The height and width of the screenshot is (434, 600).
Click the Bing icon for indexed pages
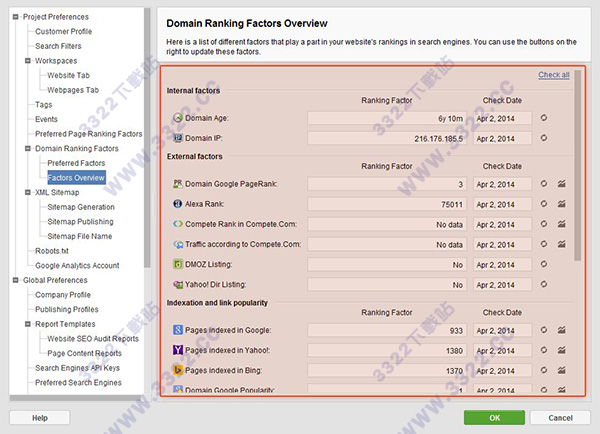click(178, 370)
